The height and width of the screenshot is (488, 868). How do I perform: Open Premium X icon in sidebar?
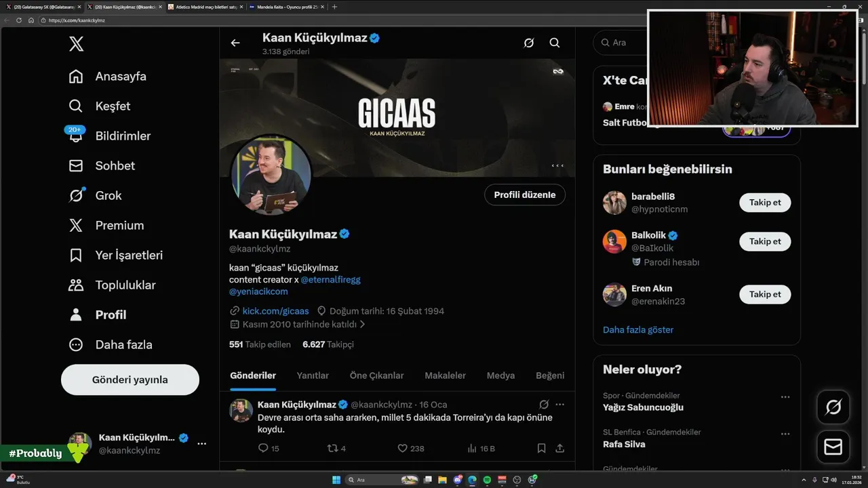pyautogui.click(x=76, y=226)
